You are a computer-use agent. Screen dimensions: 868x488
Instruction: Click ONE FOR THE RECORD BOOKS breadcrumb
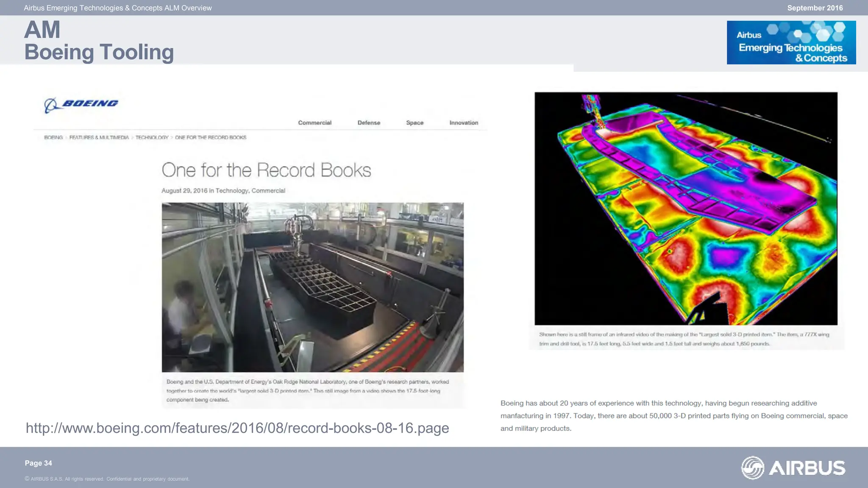click(211, 138)
